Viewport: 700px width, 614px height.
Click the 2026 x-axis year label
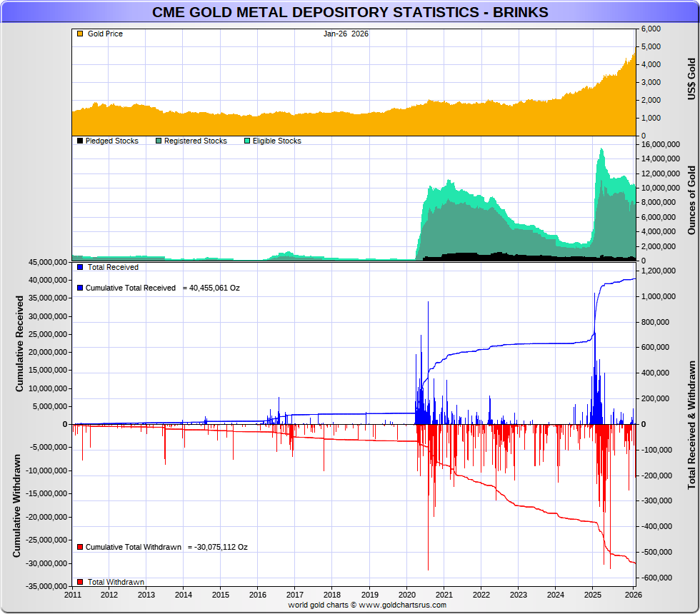tap(634, 594)
